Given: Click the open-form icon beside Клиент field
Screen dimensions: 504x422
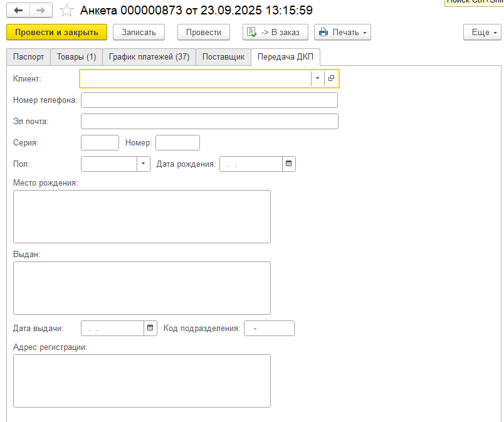Looking at the screenshot, I should pyautogui.click(x=332, y=78).
